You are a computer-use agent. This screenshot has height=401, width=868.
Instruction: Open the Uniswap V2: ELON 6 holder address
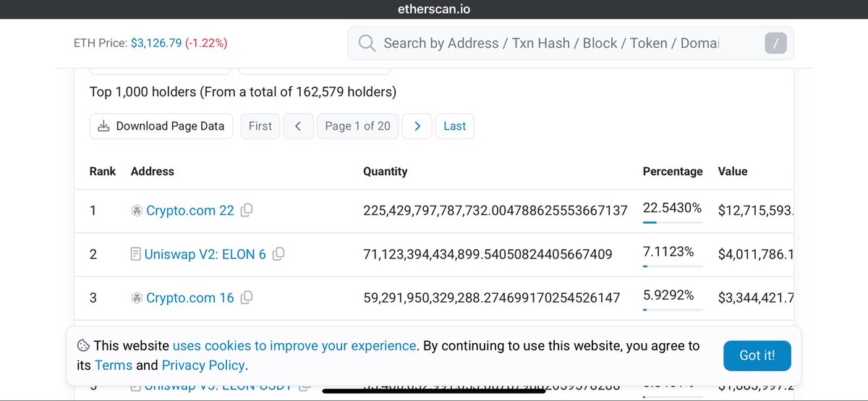click(x=205, y=254)
